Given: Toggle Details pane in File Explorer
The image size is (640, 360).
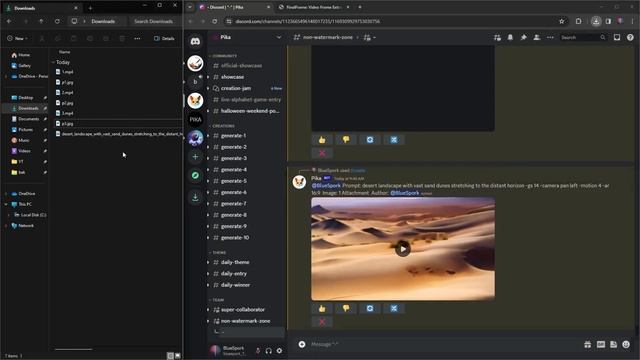Looking at the screenshot, I should click(x=164, y=38).
